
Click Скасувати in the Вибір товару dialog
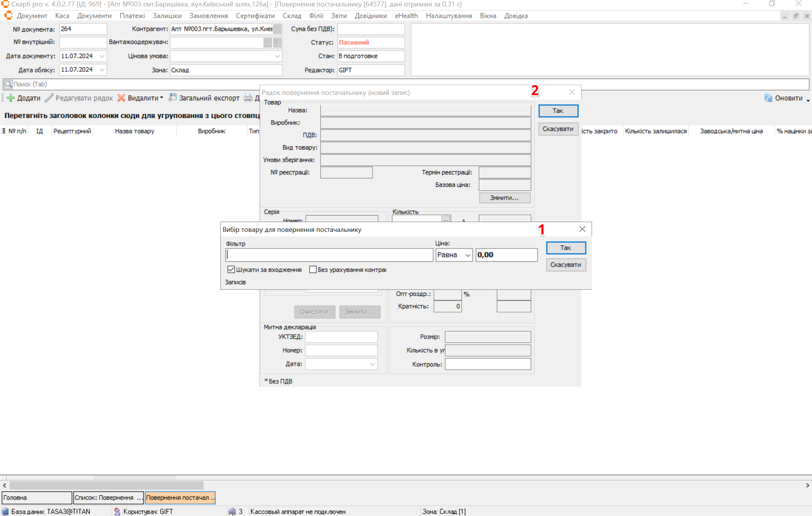coord(566,265)
